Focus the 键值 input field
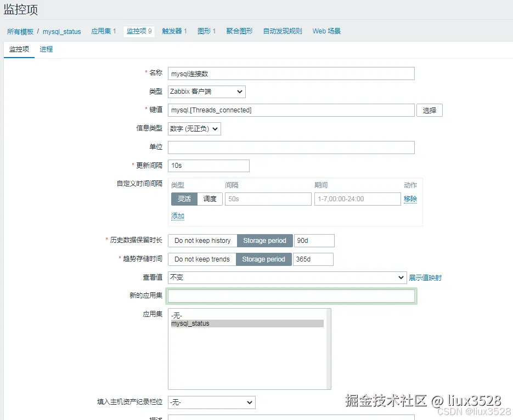513x420 pixels. point(291,110)
